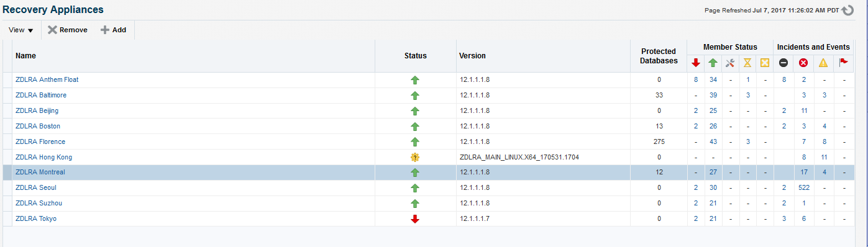This screenshot has height=247, width=868.
Task: Click unknown status icon for ZDLRA Hong Kong
Action: coord(415,158)
